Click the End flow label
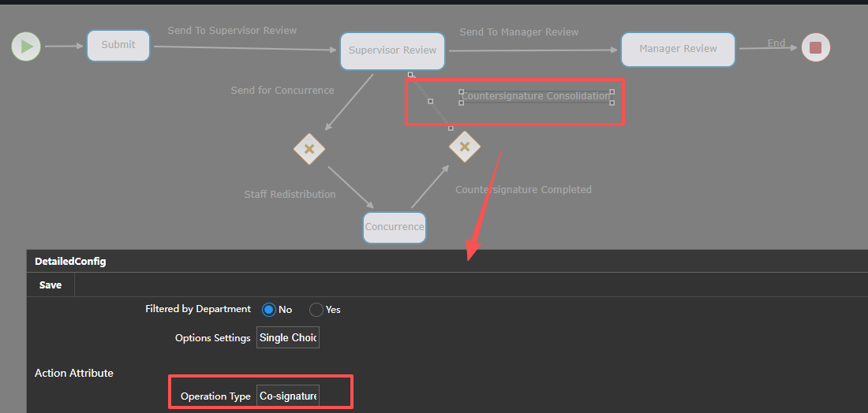 pos(776,43)
